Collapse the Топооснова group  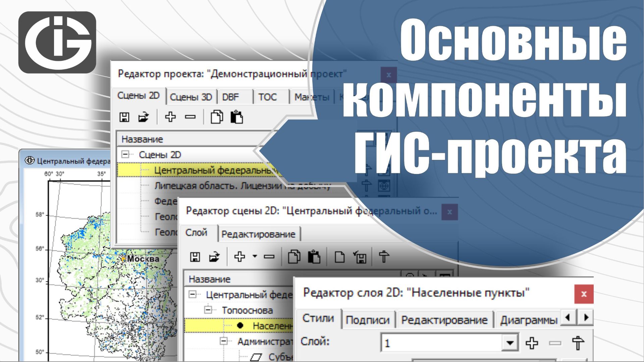click(208, 310)
